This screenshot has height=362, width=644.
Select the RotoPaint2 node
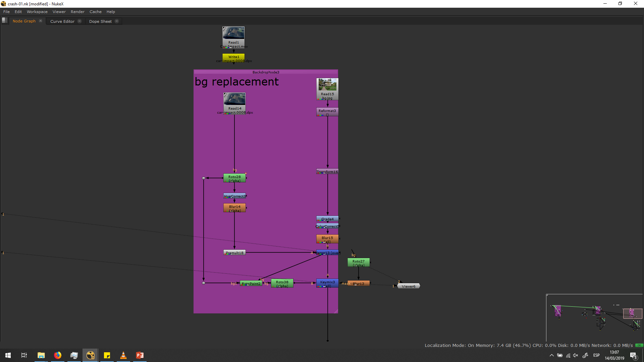click(x=251, y=284)
